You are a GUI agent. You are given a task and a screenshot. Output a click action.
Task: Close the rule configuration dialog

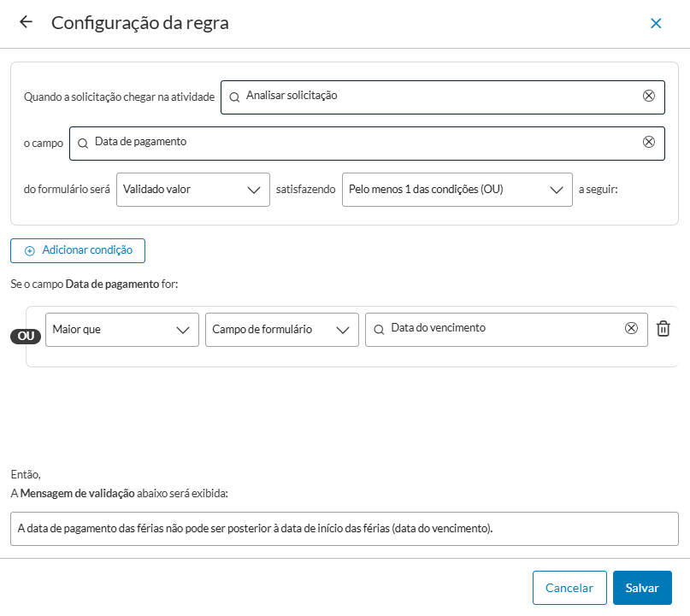[656, 24]
